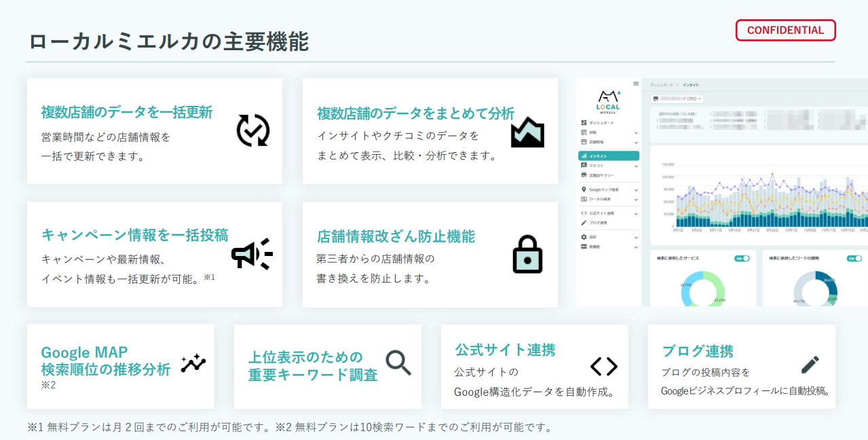868x440 pixels.
Task: Click the sparkle trend icon beside Google MAP 検索順位
Action: (193, 363)
